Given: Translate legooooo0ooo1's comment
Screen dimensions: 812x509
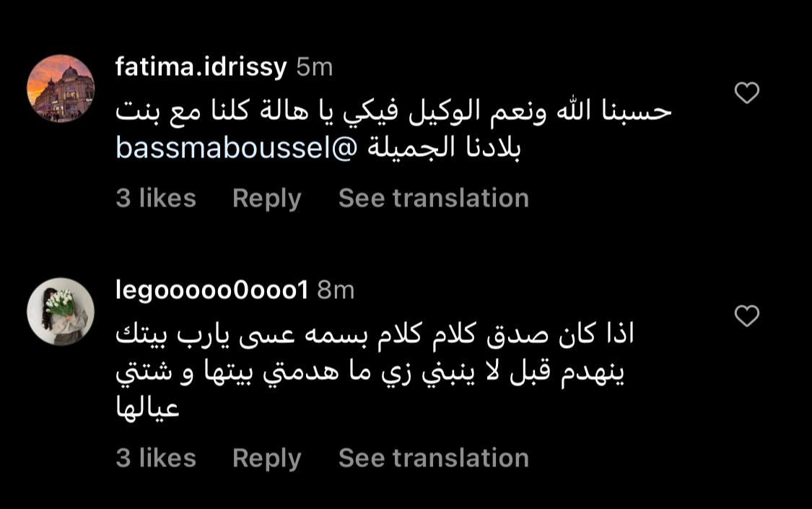Looking at the screenshot, I should 433,458.
